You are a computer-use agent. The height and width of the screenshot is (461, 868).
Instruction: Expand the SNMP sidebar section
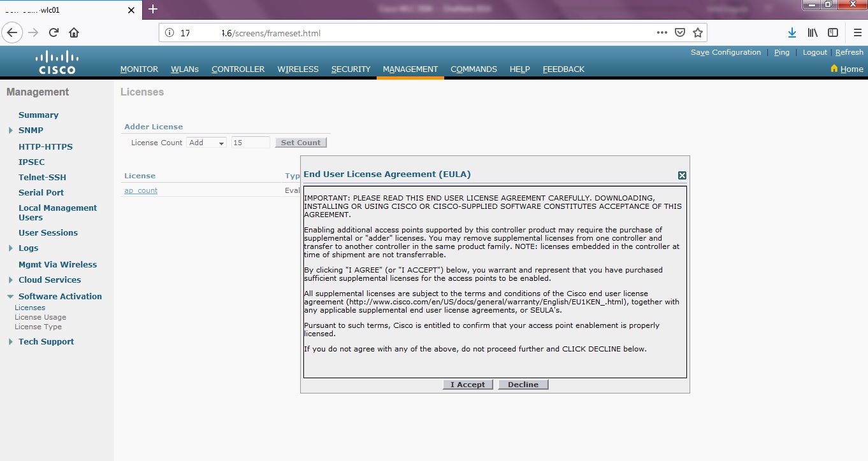(x=10, y=131)
